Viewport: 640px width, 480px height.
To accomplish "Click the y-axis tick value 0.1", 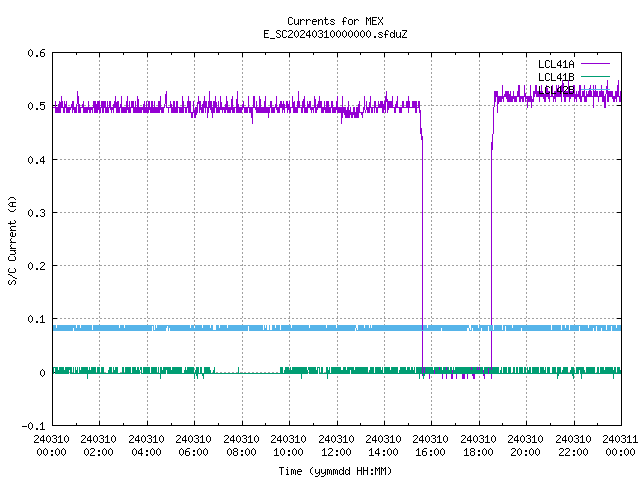I will coord(36,319).
